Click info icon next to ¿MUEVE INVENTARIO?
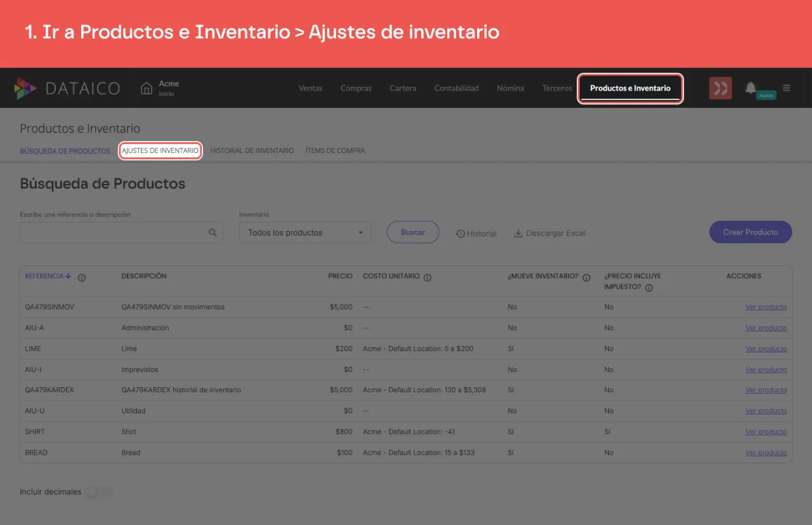This screenshot has height=525, width=812. (586, 277)
